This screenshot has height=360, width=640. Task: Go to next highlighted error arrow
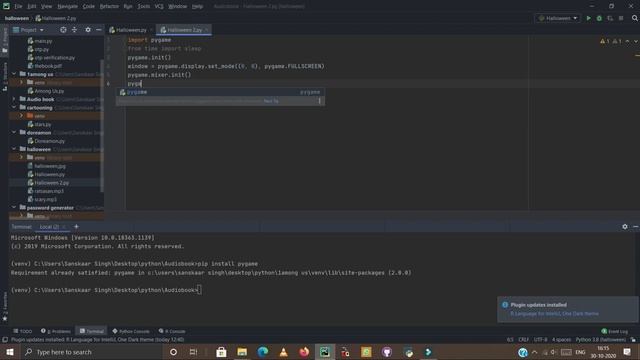pos(635,41)
